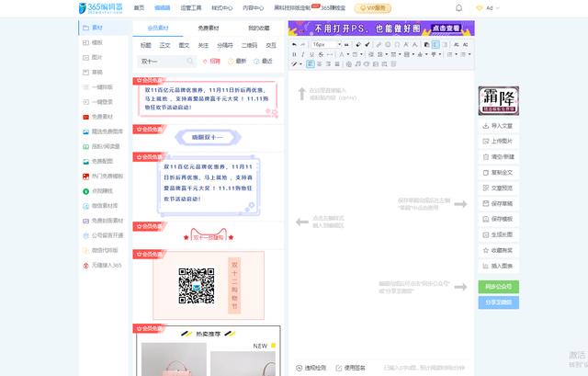Screen dimensions: 588x376
Task: Click the yellow VIP服务 button
Action: coord(373,8)
